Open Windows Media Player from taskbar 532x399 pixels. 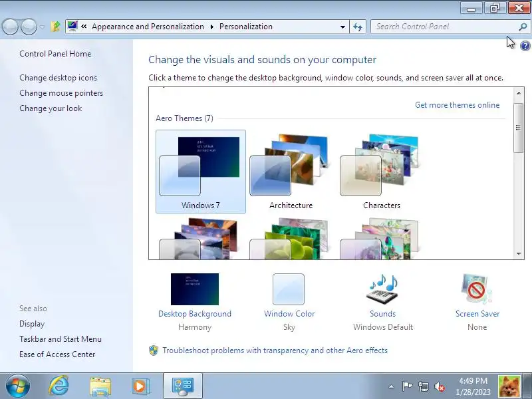pyautogui.click(x=140, y=386)
